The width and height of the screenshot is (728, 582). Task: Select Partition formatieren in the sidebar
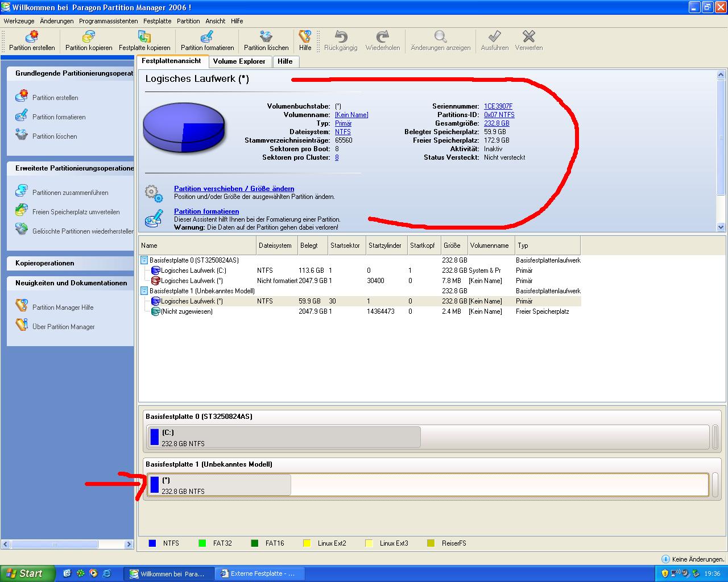click(x=59, y=117)
